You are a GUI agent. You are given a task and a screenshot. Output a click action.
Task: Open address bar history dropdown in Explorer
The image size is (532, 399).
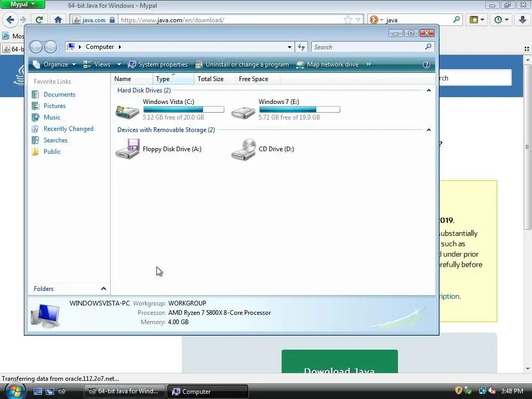coord(289,47)
